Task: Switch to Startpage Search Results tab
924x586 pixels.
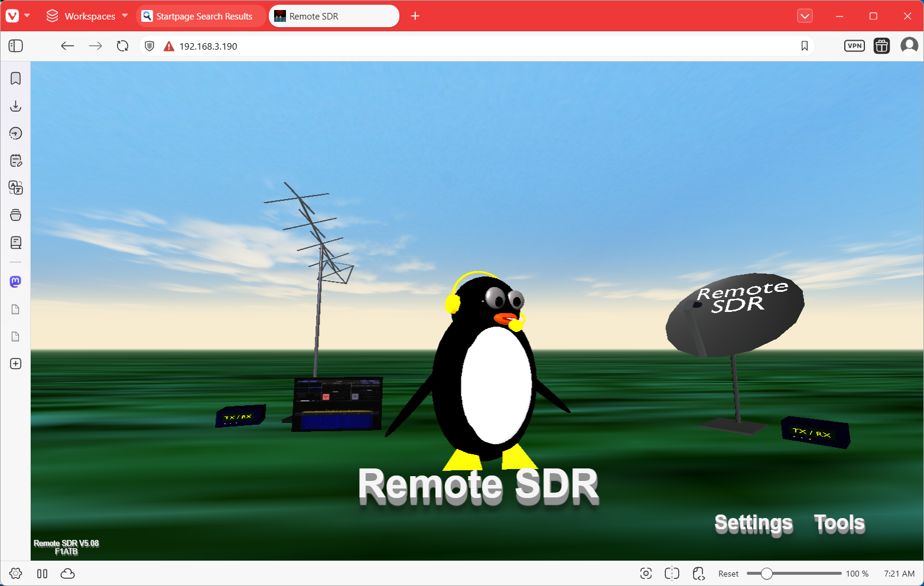Action: 200,16
